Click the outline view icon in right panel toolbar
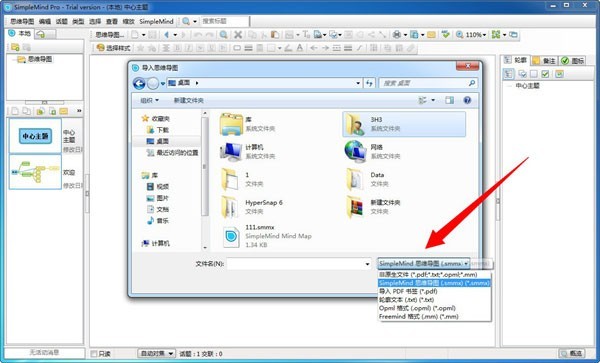This screenshot has height=363, width=600. click(508, 73)
